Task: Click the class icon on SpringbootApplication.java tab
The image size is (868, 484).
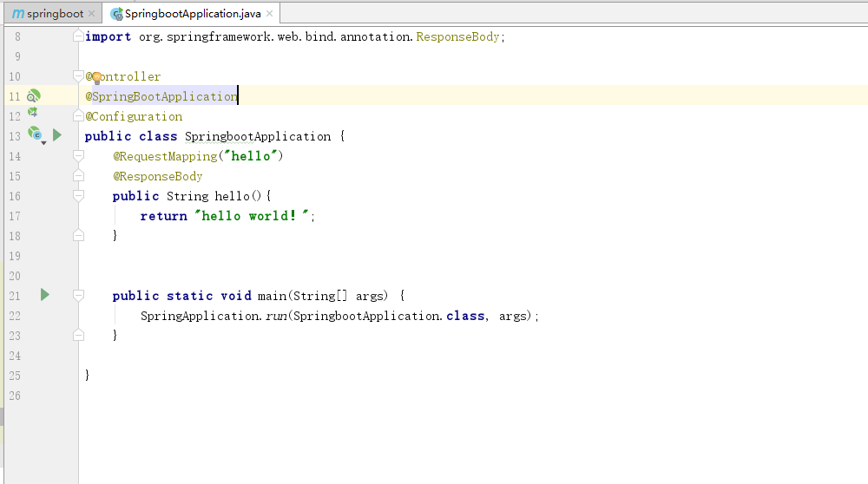Action: [x=116, y=14]
